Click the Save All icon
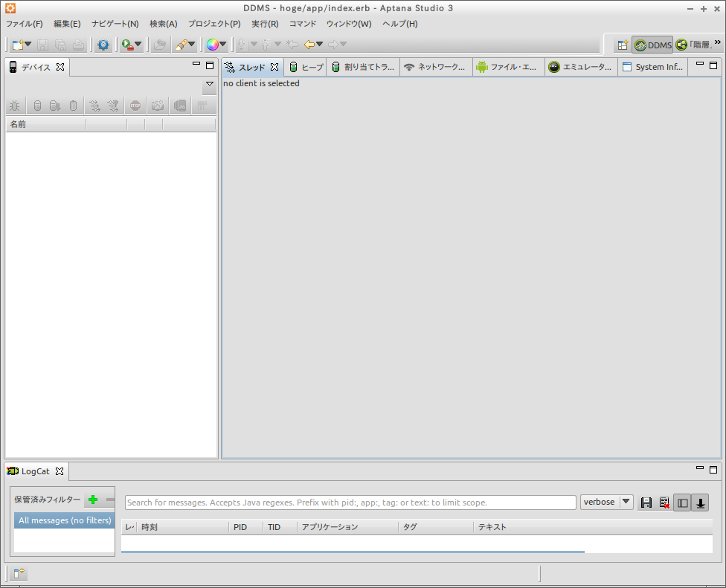The image size is (726, 588). [61, 45]
